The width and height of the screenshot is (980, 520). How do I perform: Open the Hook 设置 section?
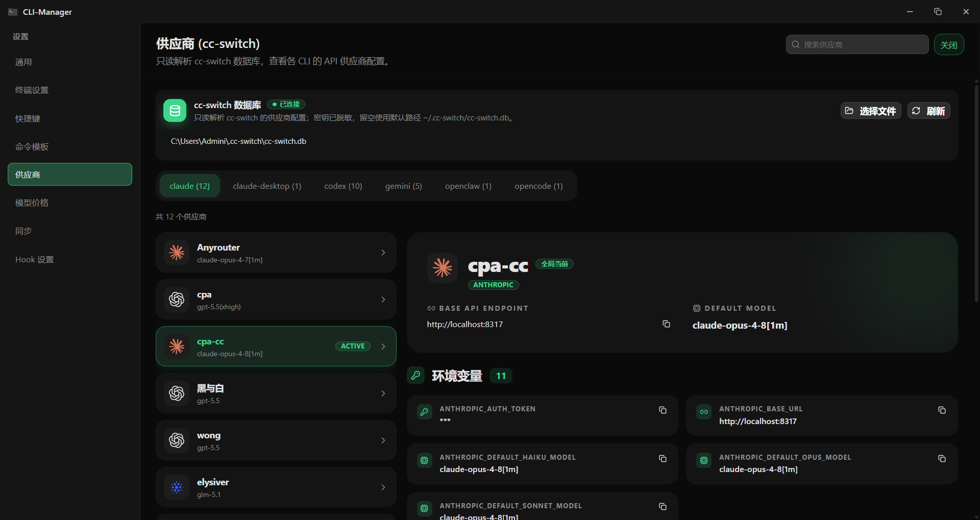[x=70, y=259]
